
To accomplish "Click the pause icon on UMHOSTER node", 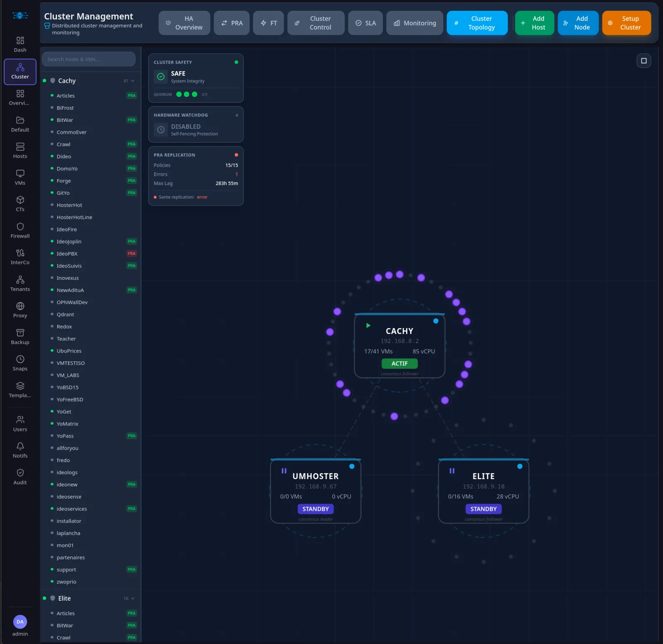I will (x=284, y=471).
